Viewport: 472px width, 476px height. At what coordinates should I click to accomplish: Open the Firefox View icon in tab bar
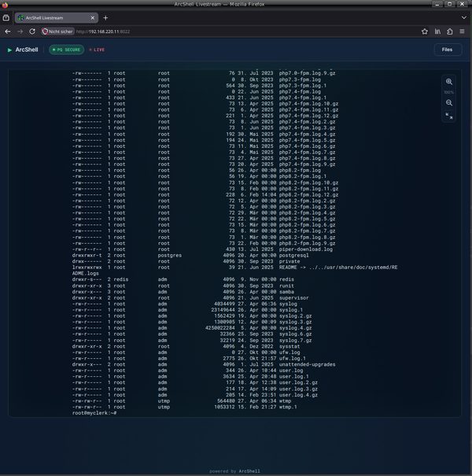point(6,18)
